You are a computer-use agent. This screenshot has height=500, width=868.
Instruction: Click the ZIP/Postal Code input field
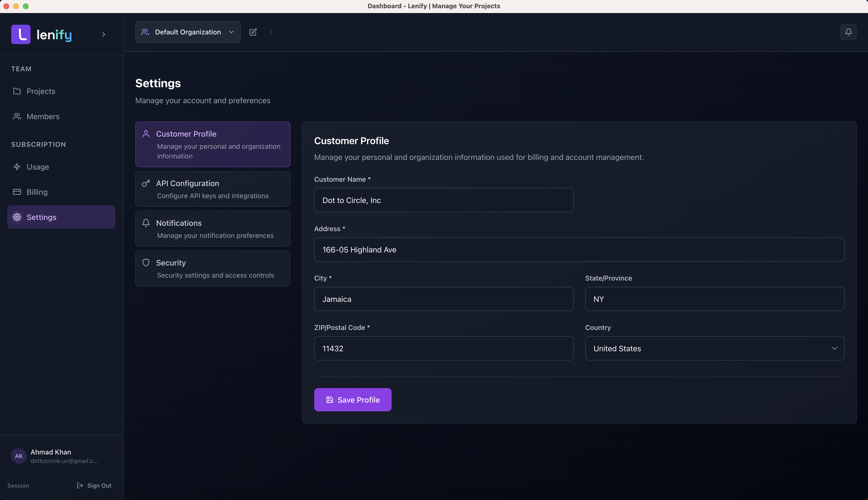pos(444,348)
